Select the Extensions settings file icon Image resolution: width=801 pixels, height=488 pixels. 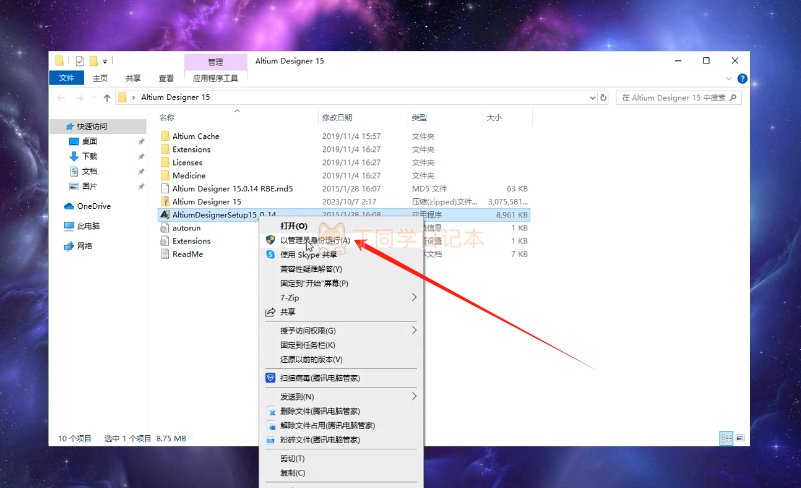pos(164,241)
